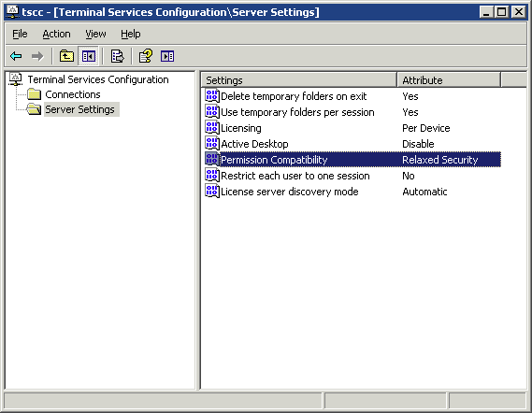Open the View menu

[x=95, y=34]
